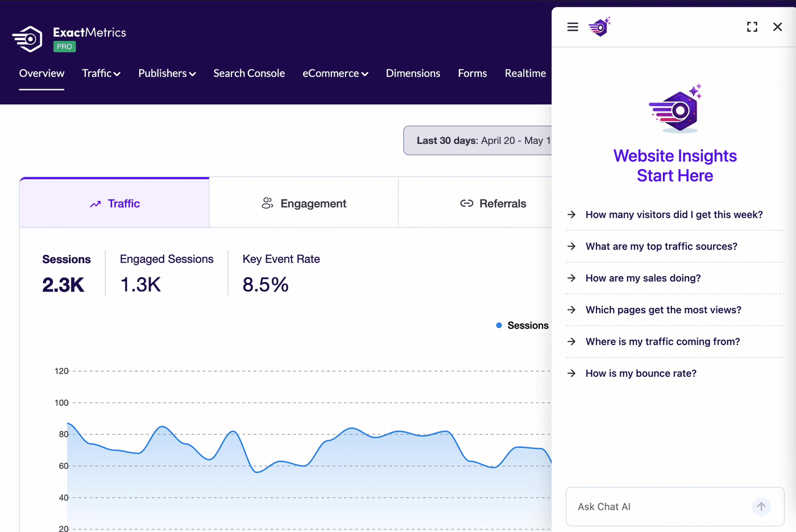The width and height of the screenshot is (796, 532).
Task: Expand the eCommerce dropdown menu
Action: point(335,73)
